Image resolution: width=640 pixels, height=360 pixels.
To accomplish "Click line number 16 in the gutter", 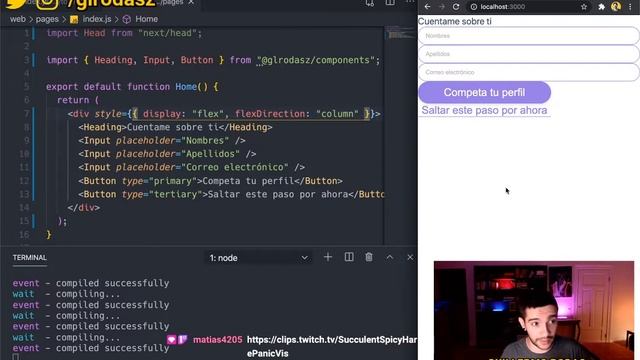I will (24, 234).
